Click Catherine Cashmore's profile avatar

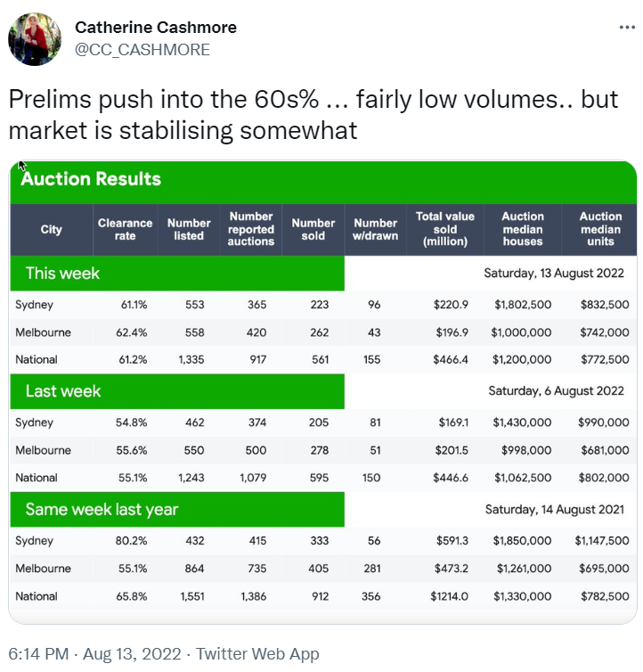[35, 39]
